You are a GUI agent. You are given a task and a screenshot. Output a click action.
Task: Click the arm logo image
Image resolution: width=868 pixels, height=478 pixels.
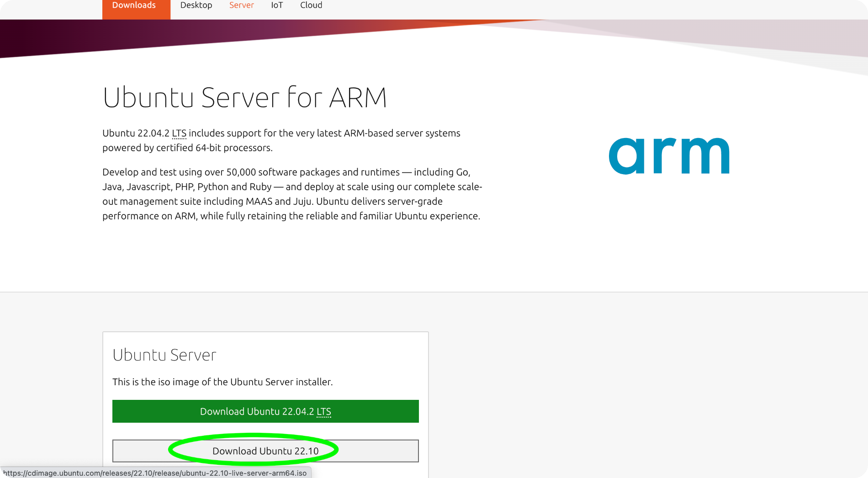(x=669, y=156)
